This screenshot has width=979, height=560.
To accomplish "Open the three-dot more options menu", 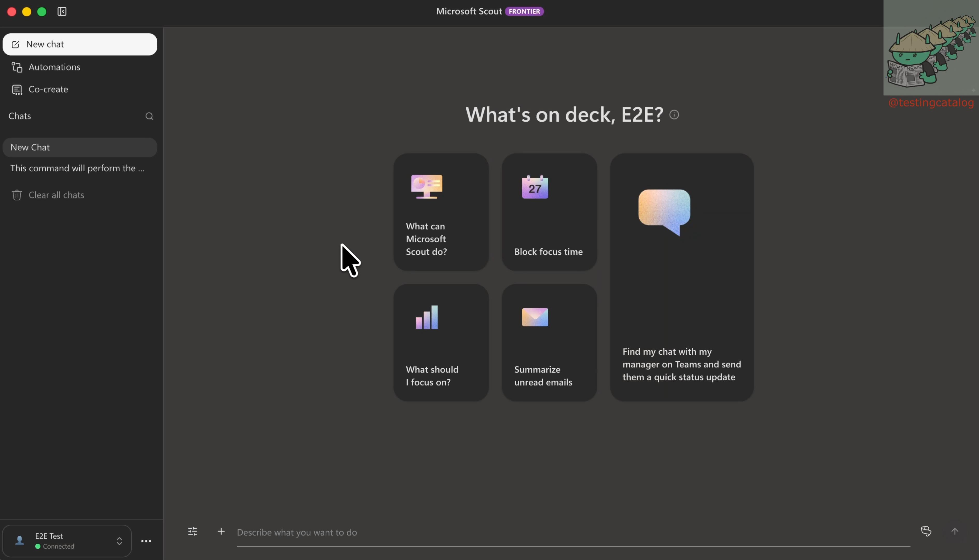I will click(146, 541).
